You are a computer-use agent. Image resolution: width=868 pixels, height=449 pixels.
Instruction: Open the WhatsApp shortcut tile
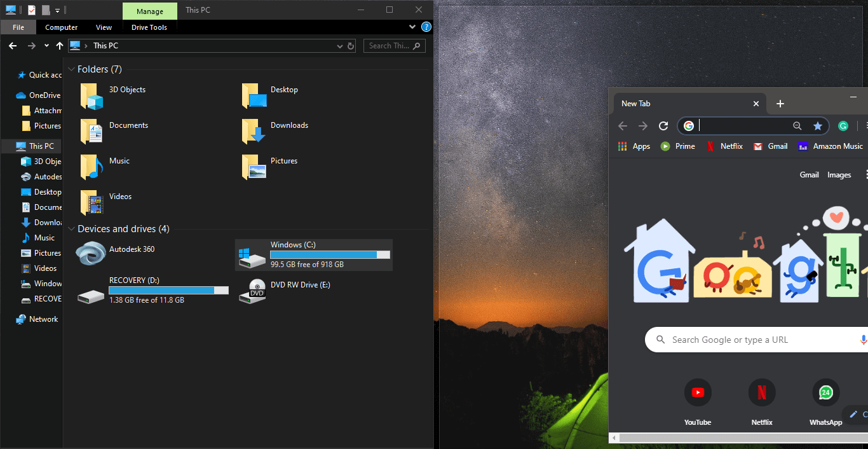[825, 393]
